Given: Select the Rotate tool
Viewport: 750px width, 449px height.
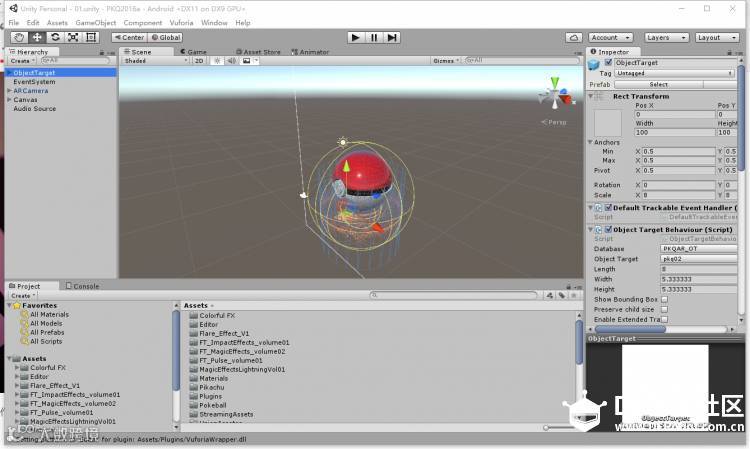Looking at the screenshot, I should coord(55,37).
